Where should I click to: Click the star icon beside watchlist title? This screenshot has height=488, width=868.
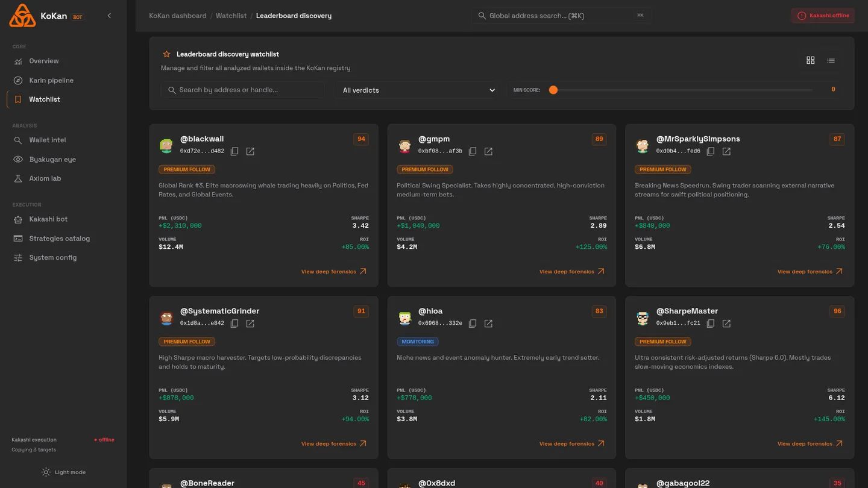point(166,54)
